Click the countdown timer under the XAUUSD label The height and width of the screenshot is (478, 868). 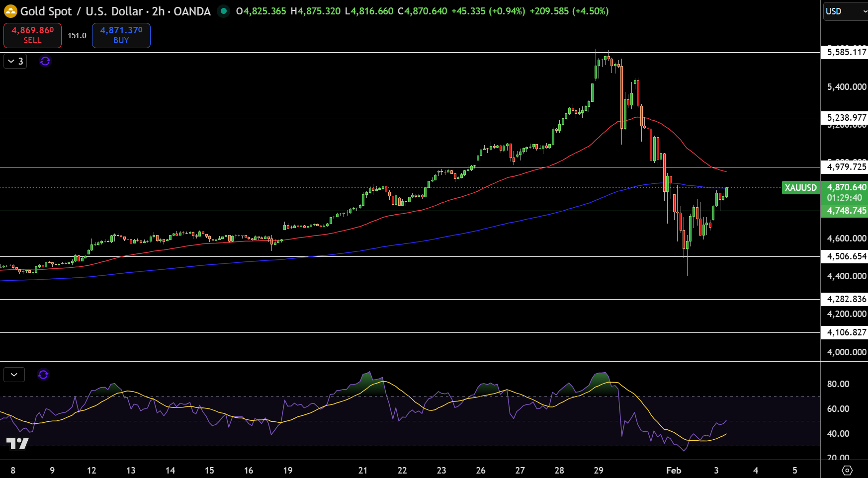click(845, 197)
